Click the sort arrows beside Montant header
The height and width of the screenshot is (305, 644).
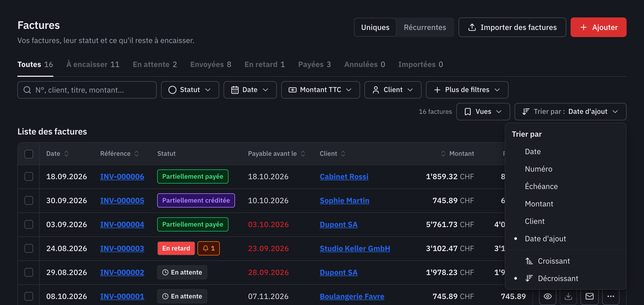coord(443,154)
